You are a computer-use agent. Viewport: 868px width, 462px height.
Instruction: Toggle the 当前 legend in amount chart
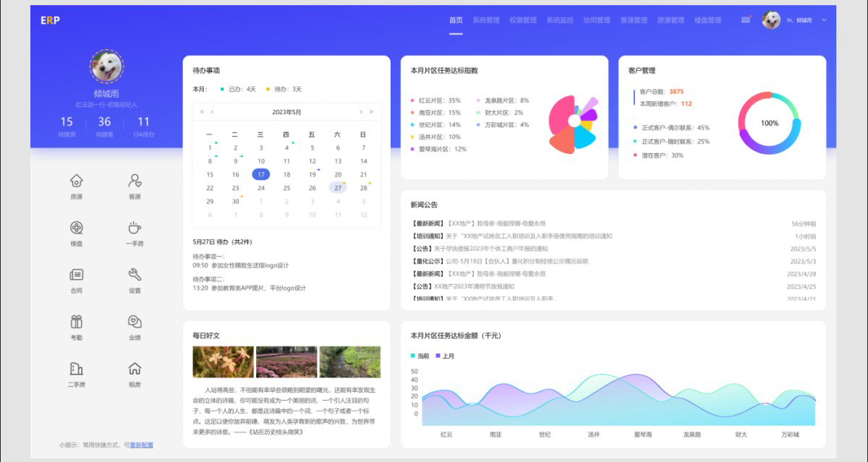pos(420,356)
